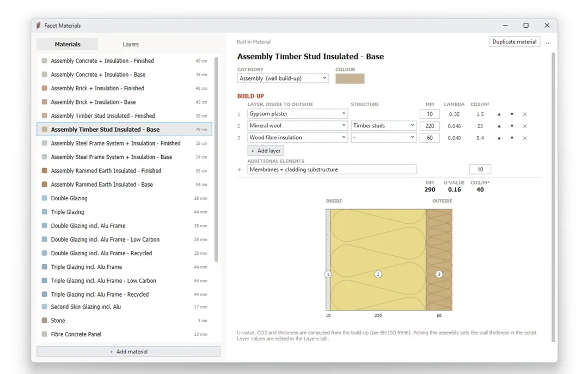
Task: Select Triple Glazing incl. Alu Frame
Action: tap(125, 267)
